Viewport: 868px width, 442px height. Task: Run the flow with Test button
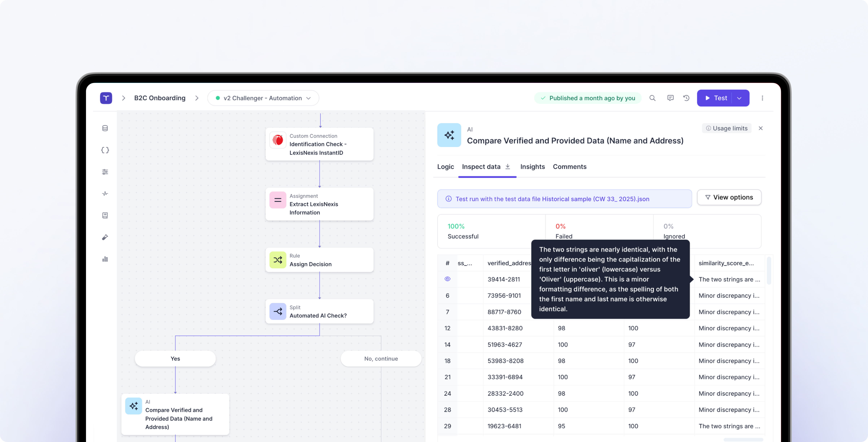click(x=716, y=98)
